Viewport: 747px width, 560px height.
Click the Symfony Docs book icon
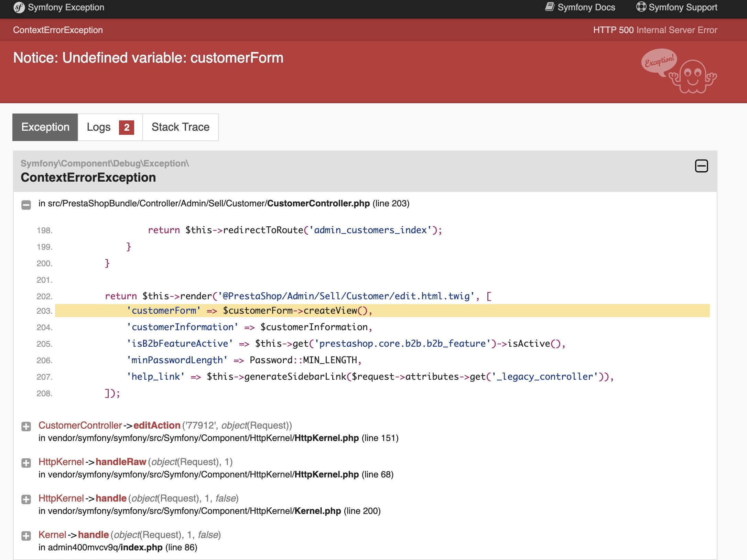point(550,7)
